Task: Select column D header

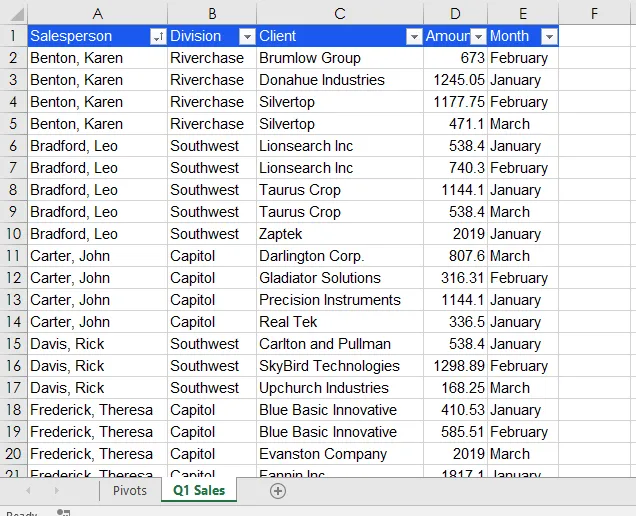Action: pyautogui.click(x=456, y=14)
